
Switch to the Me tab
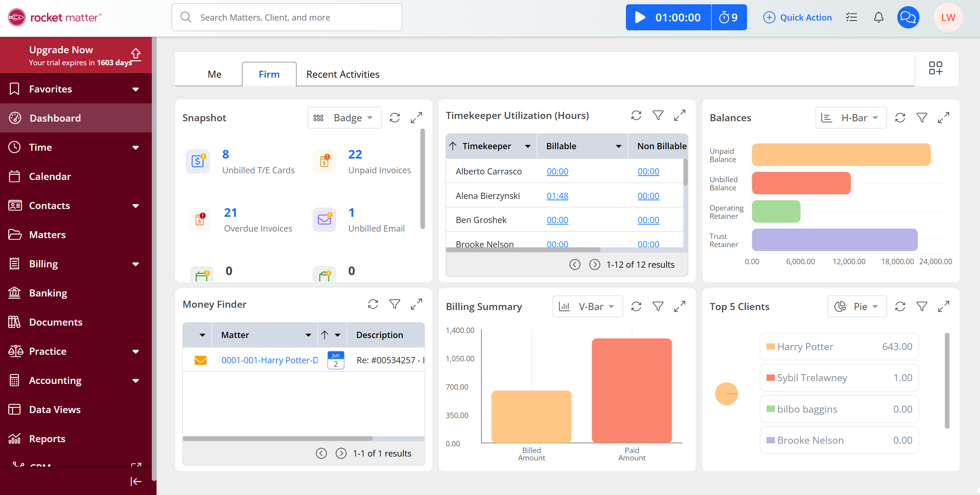(x=214, y=74)
